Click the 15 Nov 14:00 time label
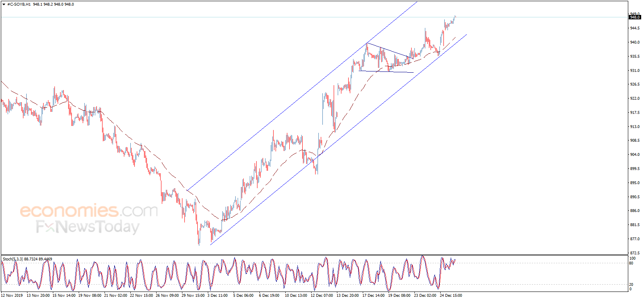The width and height of the screenshot is (644, 300). pos(64,296)
